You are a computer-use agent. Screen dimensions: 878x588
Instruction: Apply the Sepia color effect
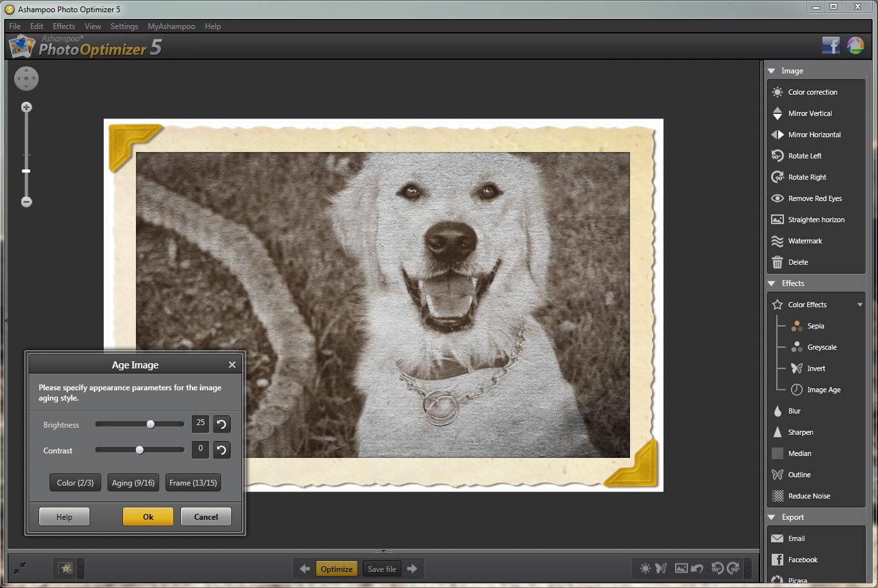pyautogui.click(x=816, y=326)
